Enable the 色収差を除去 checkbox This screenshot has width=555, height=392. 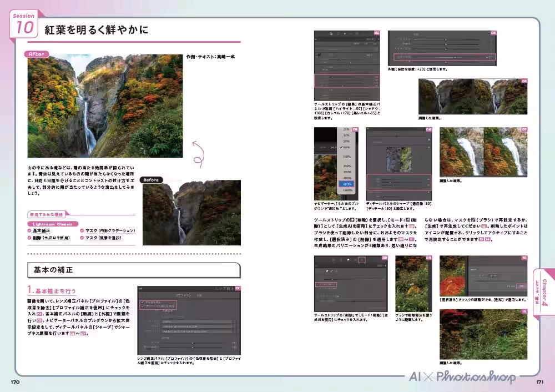click(143, 302)
